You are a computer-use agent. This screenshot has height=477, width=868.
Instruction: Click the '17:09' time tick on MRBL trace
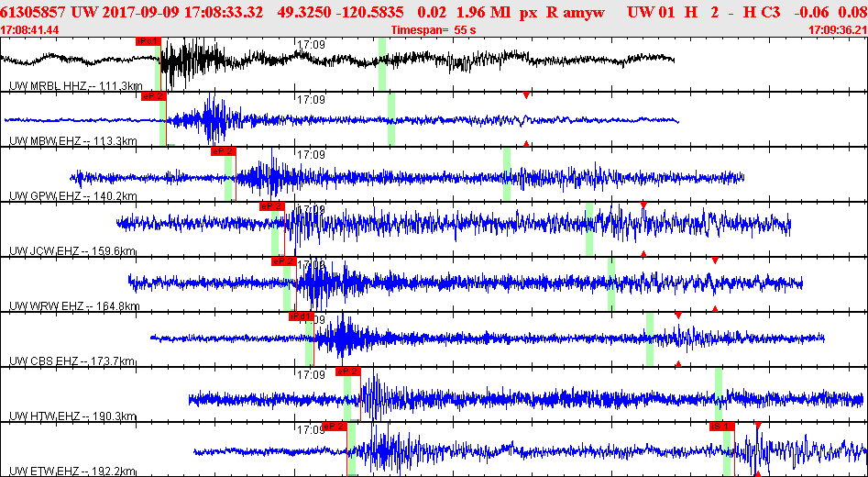coord(311,44)
